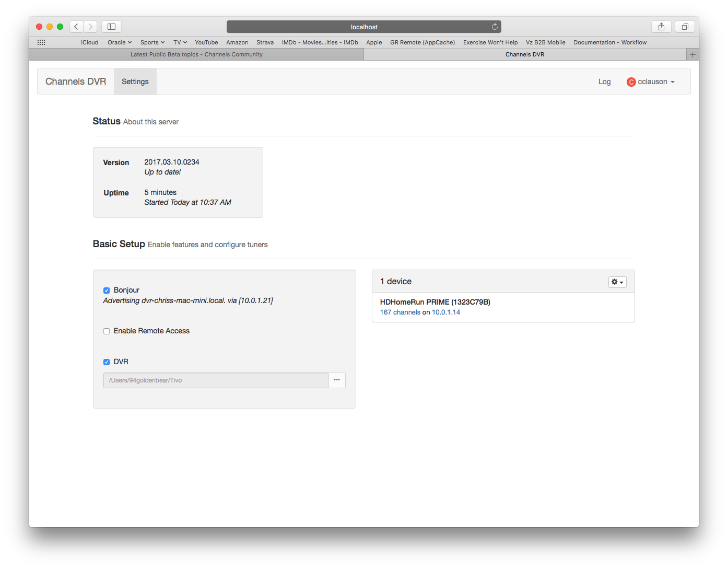Viewport: 728px width, 569px height.
Task: Open the 167 channels link
Action: pyautogui.click(x=400, y=312)
